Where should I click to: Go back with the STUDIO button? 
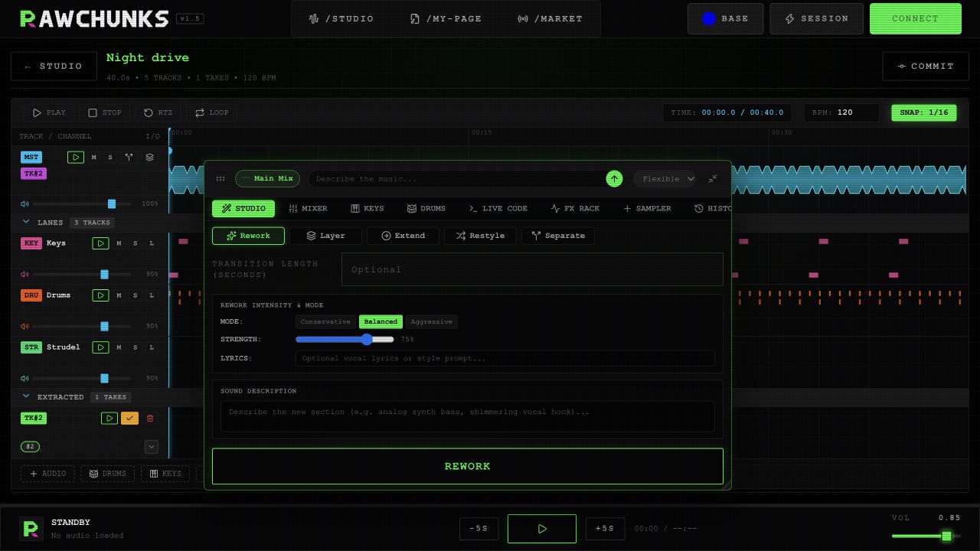click(54, 66)
